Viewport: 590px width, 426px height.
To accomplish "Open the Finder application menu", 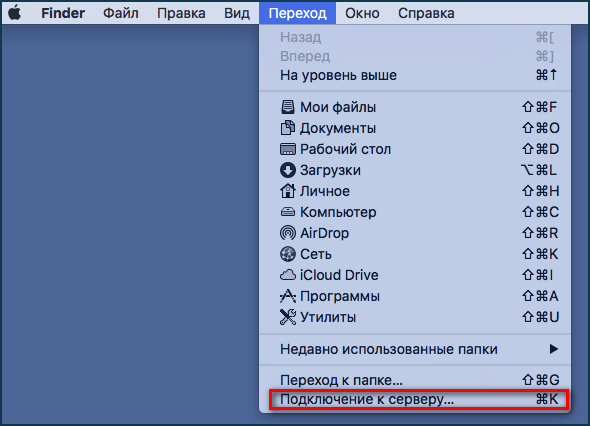I will [63, 13].
